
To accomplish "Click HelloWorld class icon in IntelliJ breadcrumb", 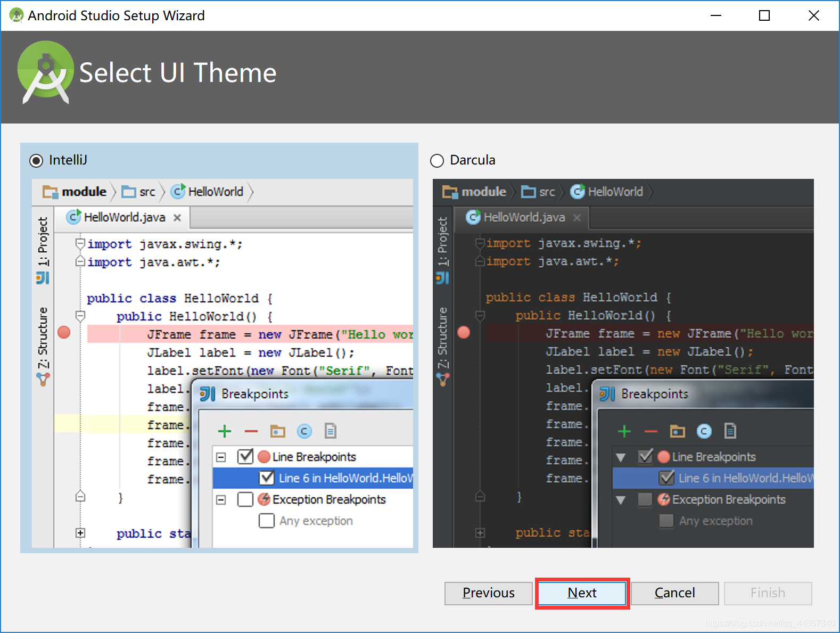I will pyautogui.click(x=178, y=191).
